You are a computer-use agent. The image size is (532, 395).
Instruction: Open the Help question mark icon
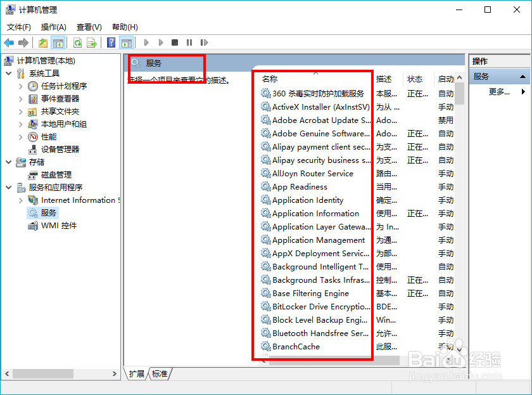(x=111, y=42)
